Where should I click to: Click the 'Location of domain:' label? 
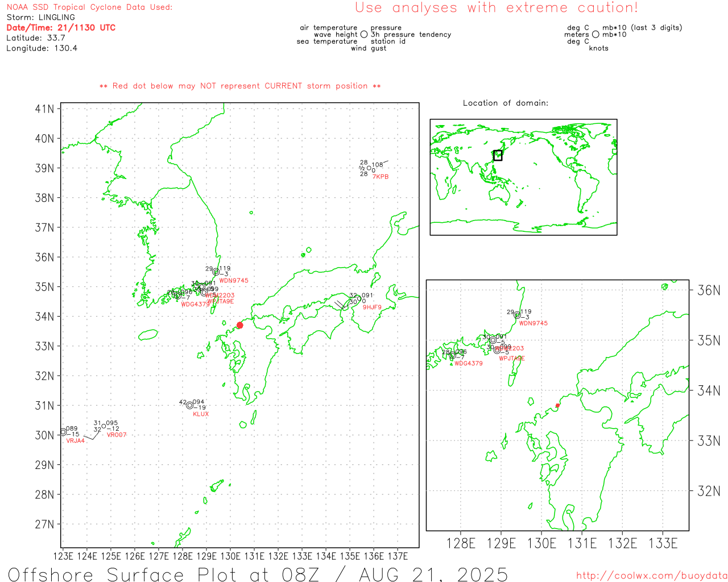[x=506, y=103]
